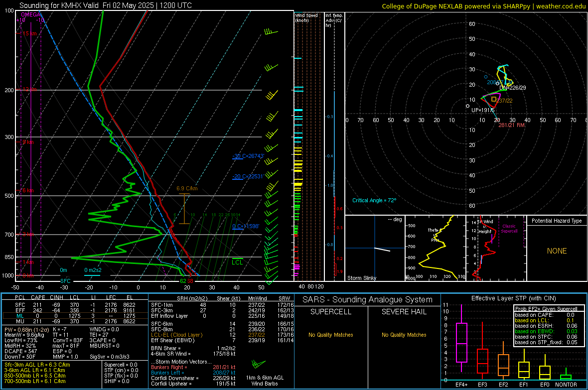This screenshot has height=390, width=588.
Task: Click the 0 m2s2 label near the surface
Action: point(93,270)
